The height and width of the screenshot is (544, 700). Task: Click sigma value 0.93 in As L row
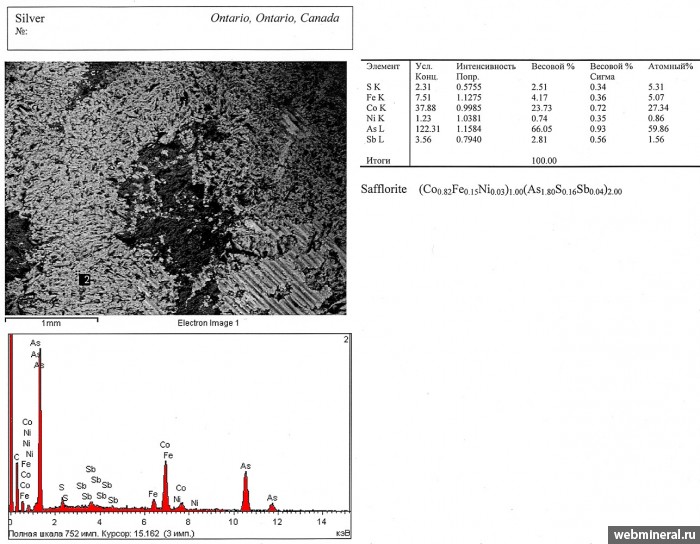(x=598, y=129)
